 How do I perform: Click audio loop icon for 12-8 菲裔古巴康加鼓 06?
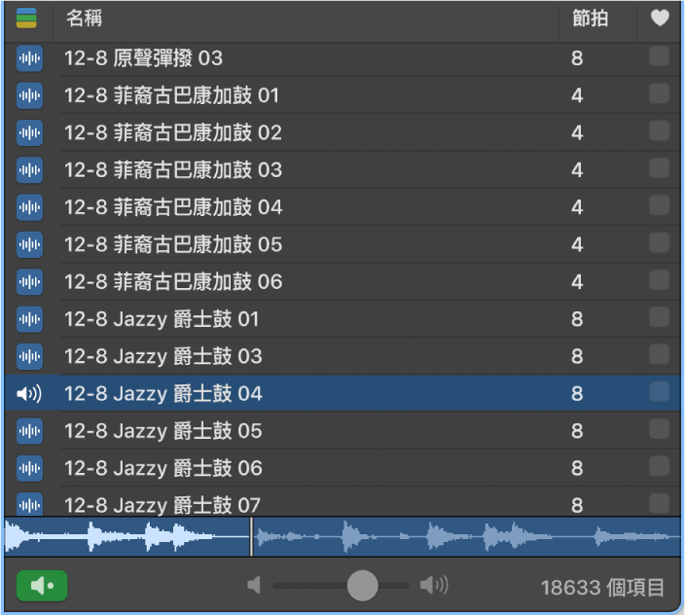(x=30, y=281)
